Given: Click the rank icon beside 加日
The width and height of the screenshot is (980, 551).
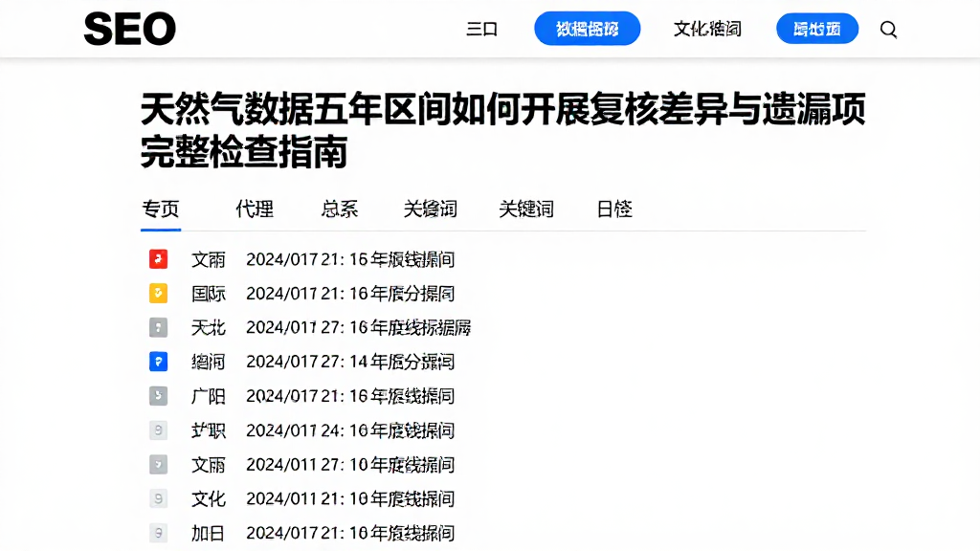Looking at the screenshot, I should click(158, 533).
